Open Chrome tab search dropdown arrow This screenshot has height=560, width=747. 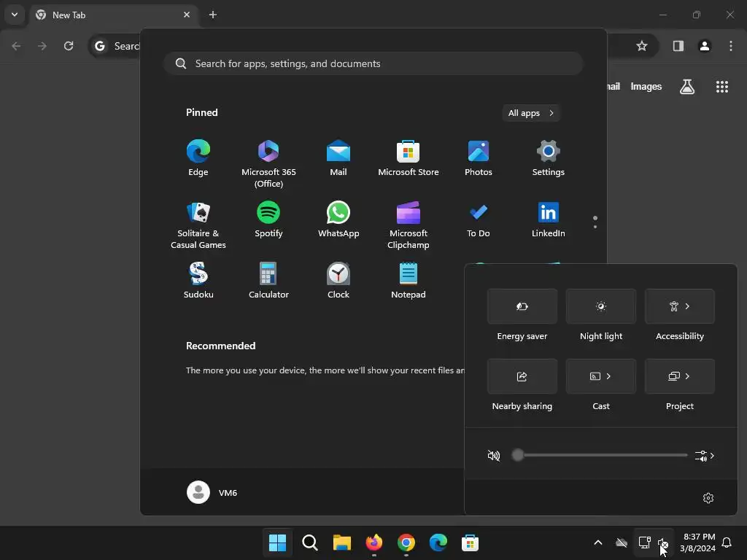click(x=15, y=15)
